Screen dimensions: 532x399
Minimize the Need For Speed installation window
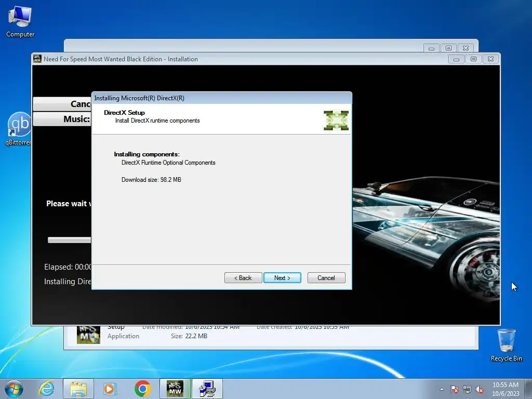pyautogui.click(x=456, y=59)
